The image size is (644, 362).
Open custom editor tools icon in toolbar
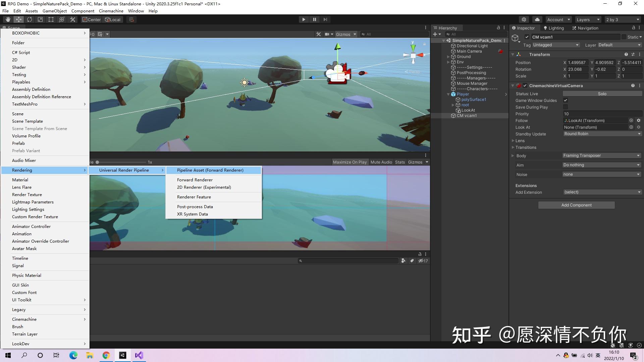click(72, 19)
